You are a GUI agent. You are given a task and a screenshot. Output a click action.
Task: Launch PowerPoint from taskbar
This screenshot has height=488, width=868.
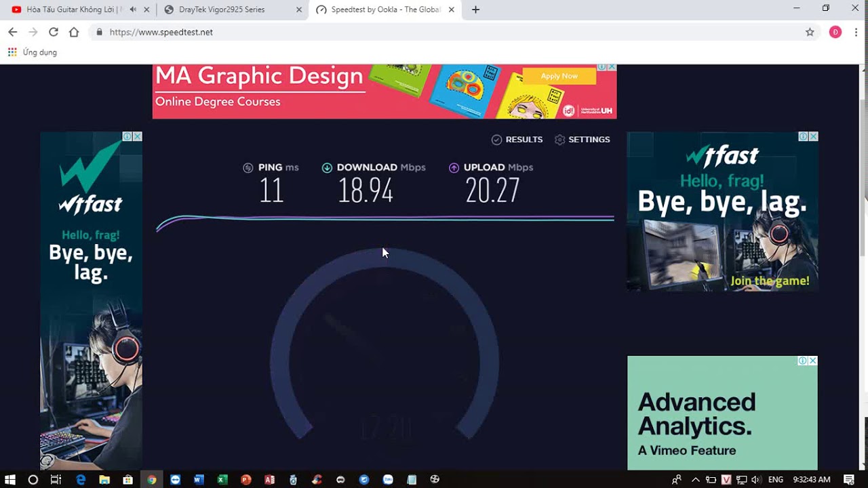point(246,479)
